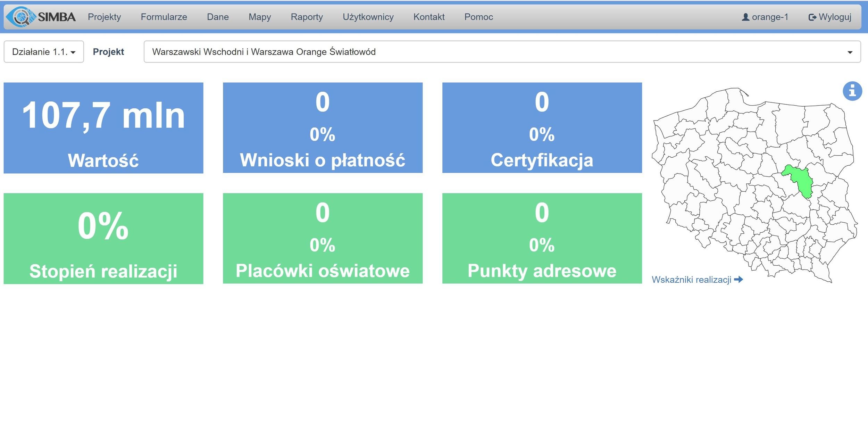
Task: Click the orange-1 user profile icon
Action: tap(745, 17)
